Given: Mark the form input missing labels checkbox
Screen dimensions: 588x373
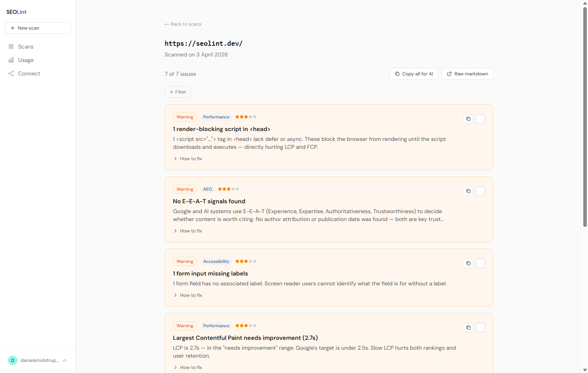Looking at the screenshot, I should (x=480, y=263).
